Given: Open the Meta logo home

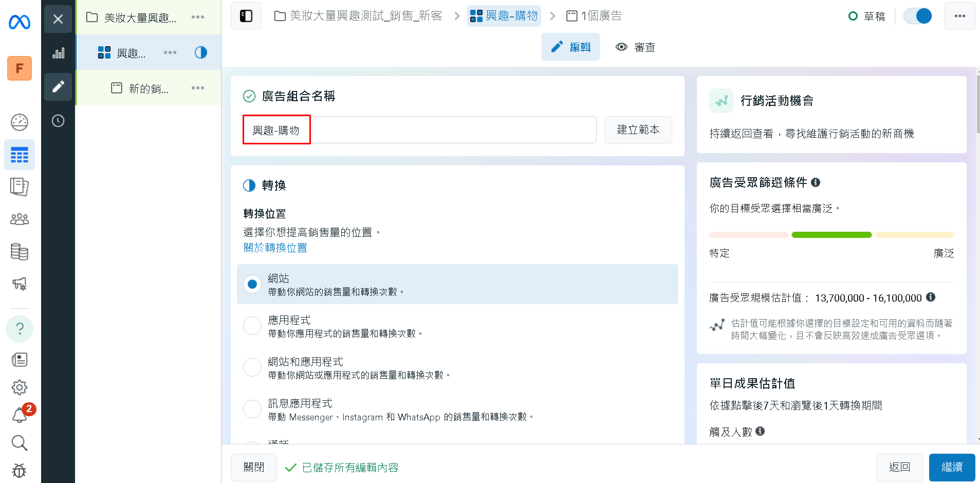Looking at the screenshot, I should coord(20,22).
